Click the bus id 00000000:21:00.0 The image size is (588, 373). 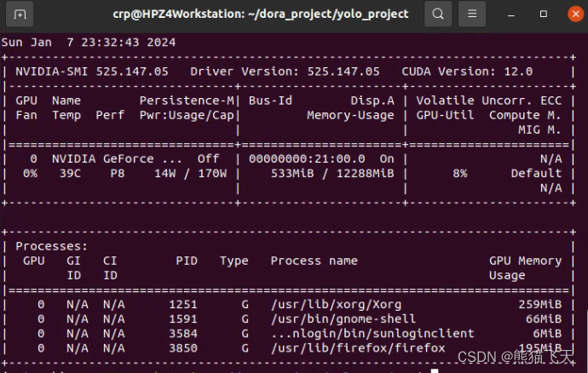(307, 159)
